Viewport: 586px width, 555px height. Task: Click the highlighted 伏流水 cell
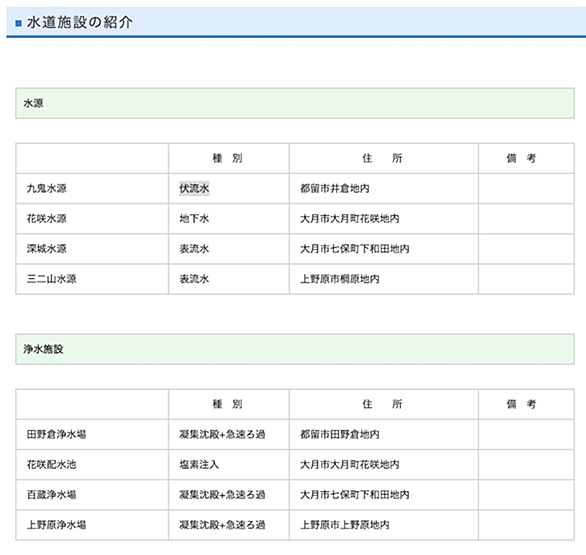(x=194, y=188)
